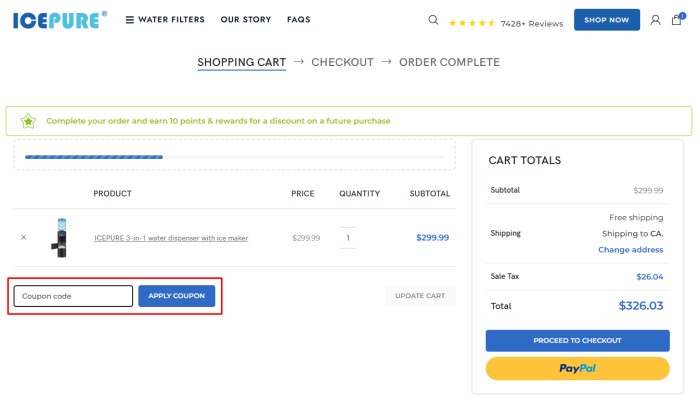
Task: Click the ICEPURE logo
Action: click(60, 20)
